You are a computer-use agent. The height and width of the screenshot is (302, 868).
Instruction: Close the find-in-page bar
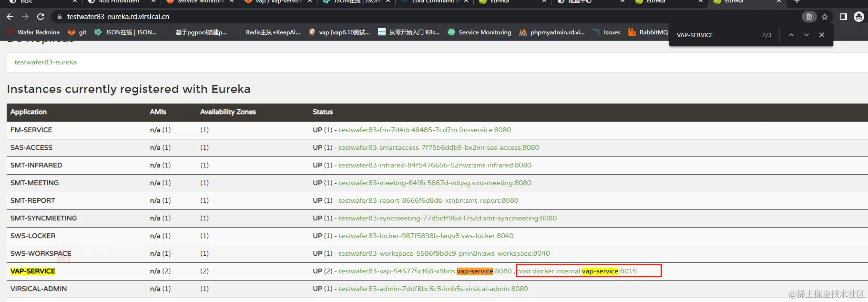(822, 35)
